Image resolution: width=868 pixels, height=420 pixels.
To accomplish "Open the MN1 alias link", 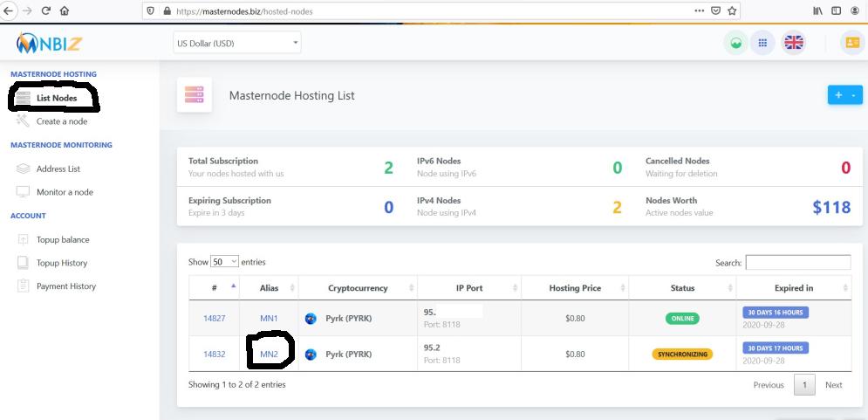I will (269, 319).
